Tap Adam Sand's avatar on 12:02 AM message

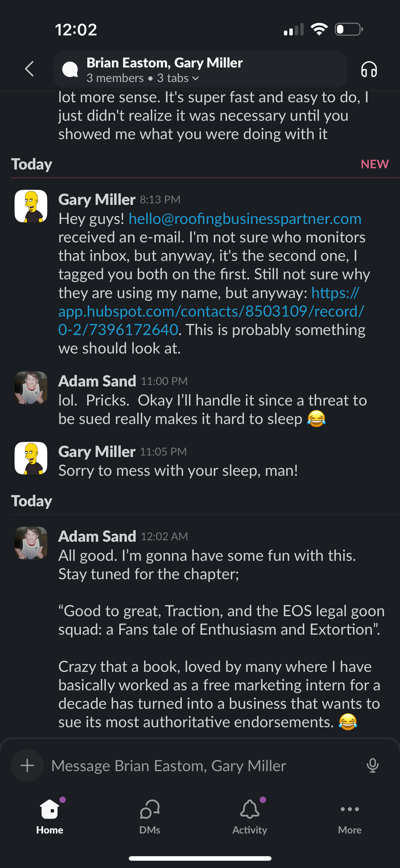tap(31, 543)
